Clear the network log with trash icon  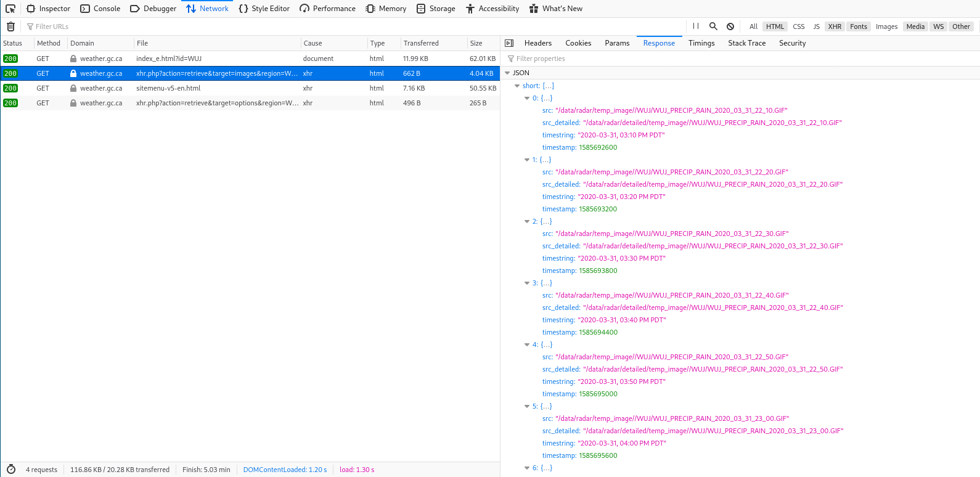coord(10,26)
